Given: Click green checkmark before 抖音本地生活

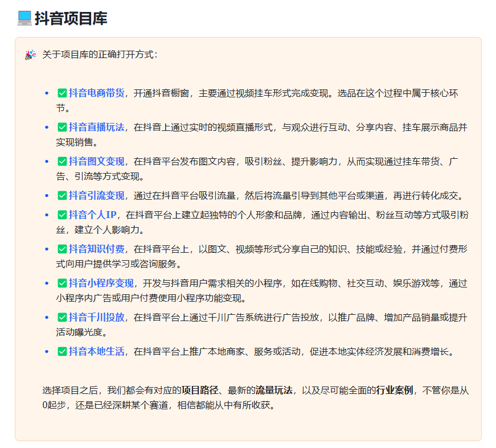Looking at the screenshot, I should click(x=62, y=352).
